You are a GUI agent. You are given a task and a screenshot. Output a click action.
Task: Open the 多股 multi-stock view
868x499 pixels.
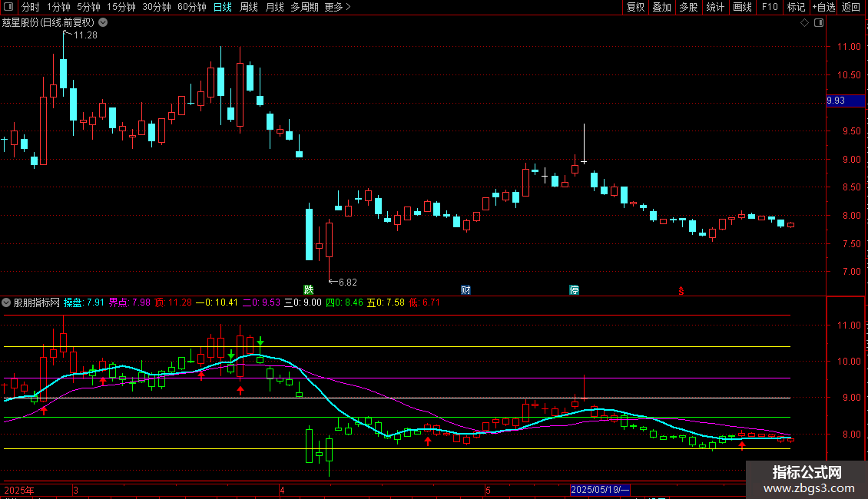688,7
